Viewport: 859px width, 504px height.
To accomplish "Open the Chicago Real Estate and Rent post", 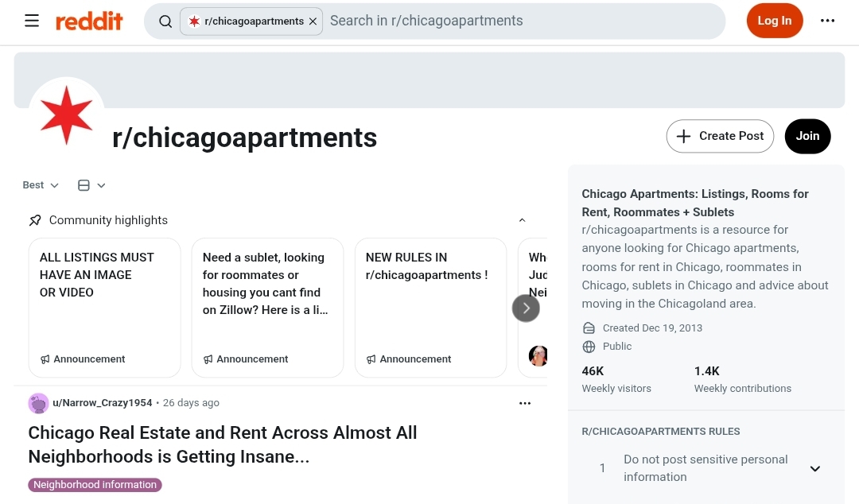I will pyautogui.click(x=223, y=444).
